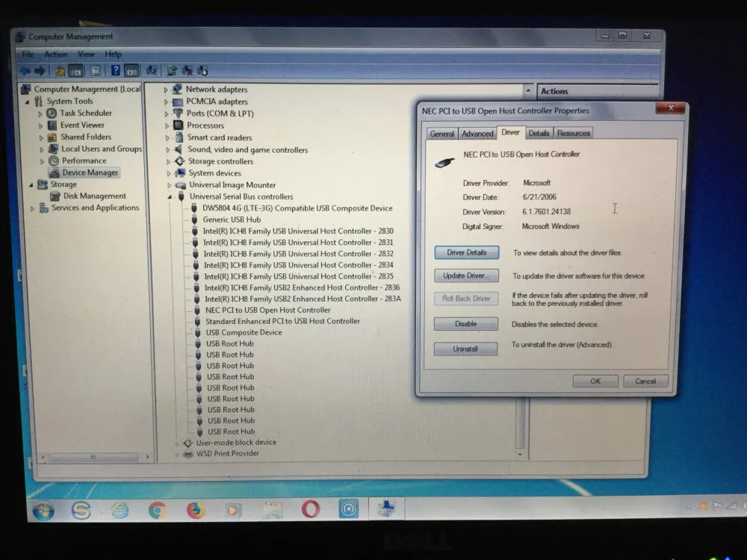Open the Help menu
The width and height of the screenshot is (747, 560).
point(113,55)
